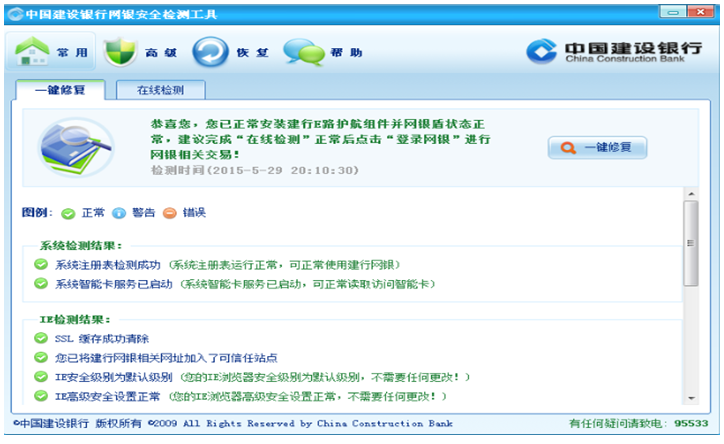The image size is (724, 444).
Task: Click the blue 警告 legend icon
Action: [x=119, y=213]
